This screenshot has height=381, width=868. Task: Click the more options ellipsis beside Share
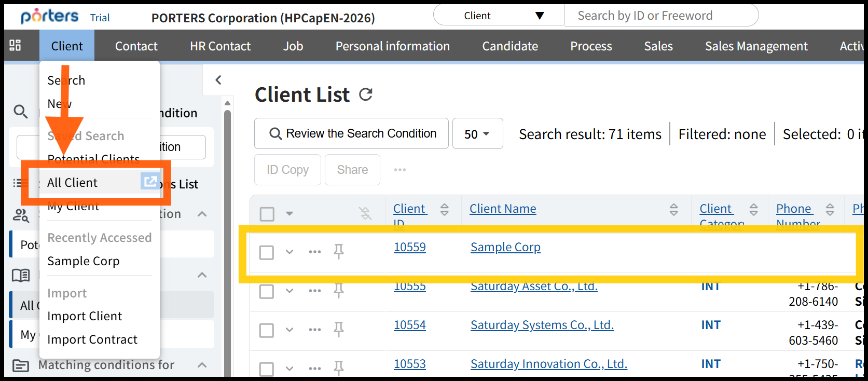point(399,170)
